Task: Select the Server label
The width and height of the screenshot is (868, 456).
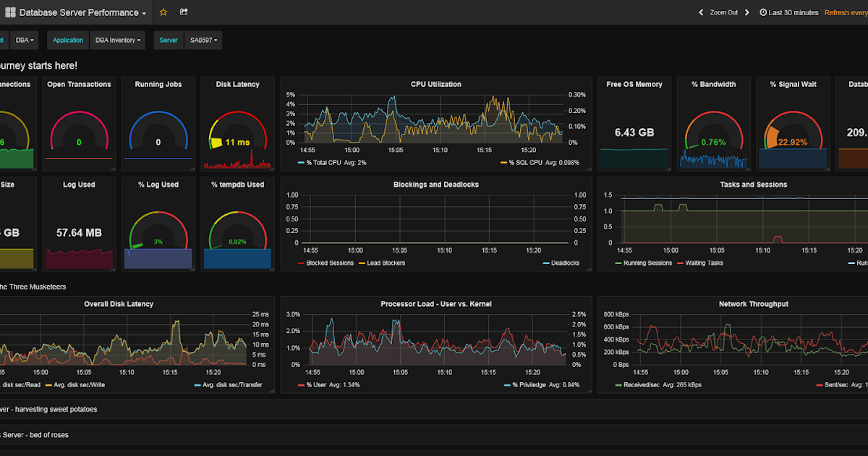Action: click(168, 40)
